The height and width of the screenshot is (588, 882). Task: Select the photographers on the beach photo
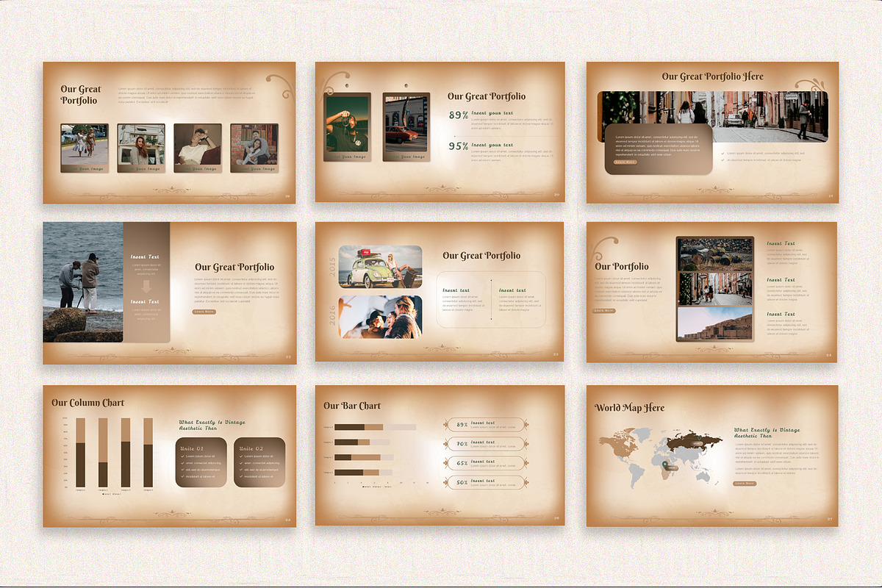83,282
